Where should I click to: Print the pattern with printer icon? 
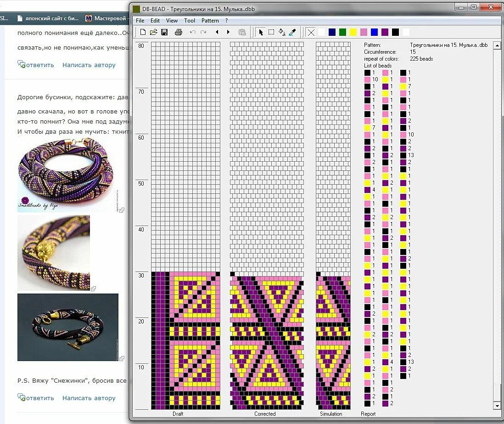179,32
